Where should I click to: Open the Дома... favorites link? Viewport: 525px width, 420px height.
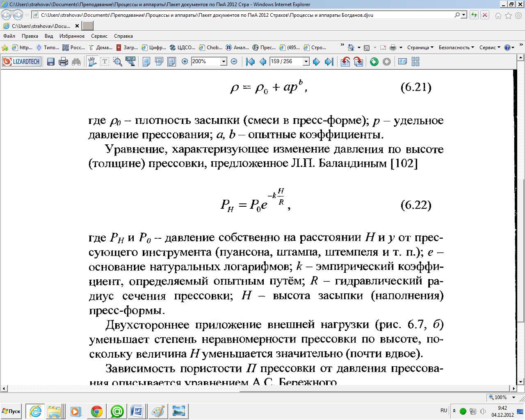point(100,48)
